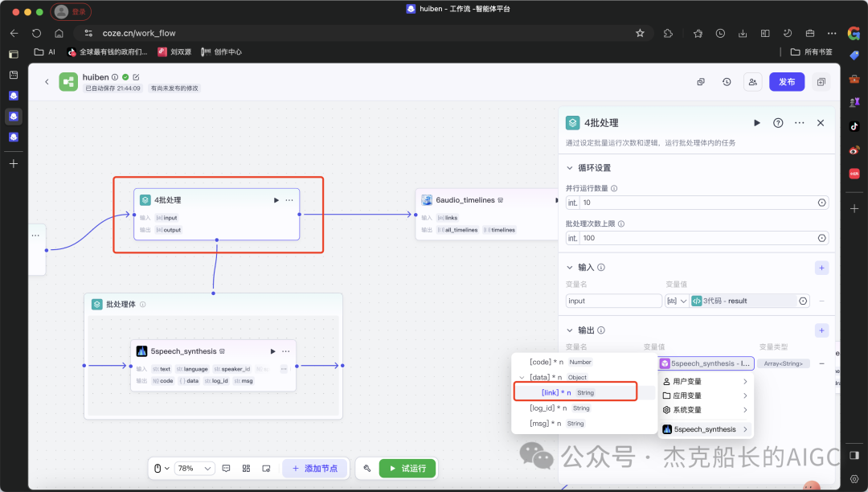The width and height of the screenshot is (868, 492).
Task: Collapse the [data] Object tree row
Action: tap(522, 377)
